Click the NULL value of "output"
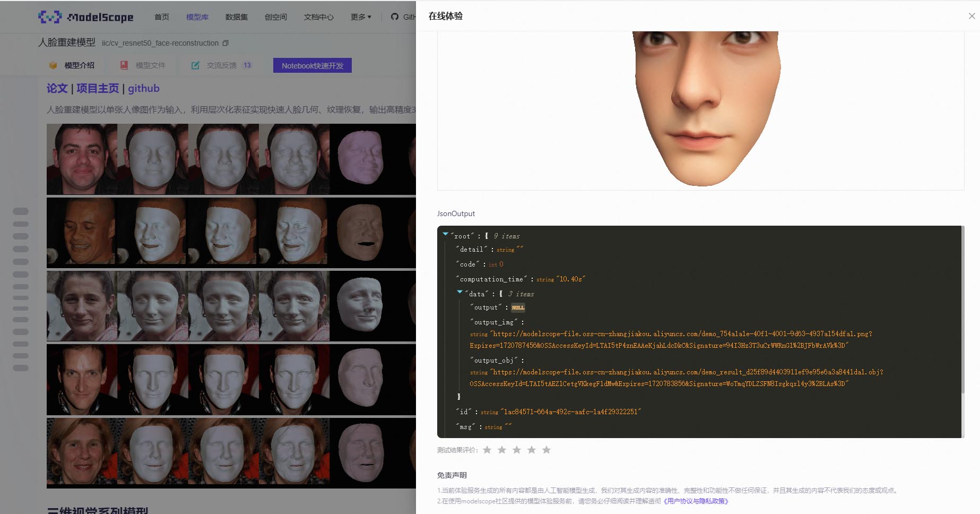This screenshot has width=980, height=514. pos(518,307)
